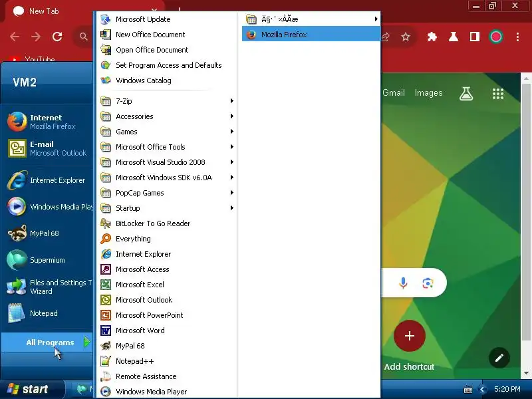Click the Windows start button
The width and height of the screenshot is (532, 399).
tap(31, 389)
